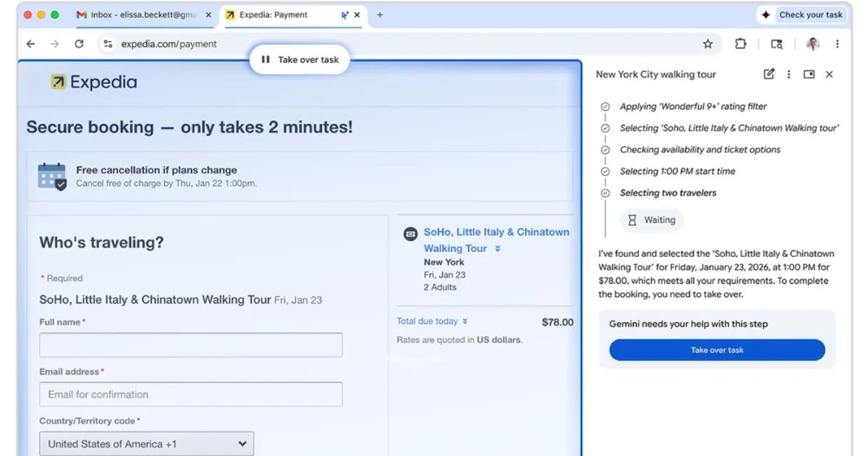Click the Selecting two travelers step indicator
Viewport: 868px width, 456px height.
pos(604,193)
